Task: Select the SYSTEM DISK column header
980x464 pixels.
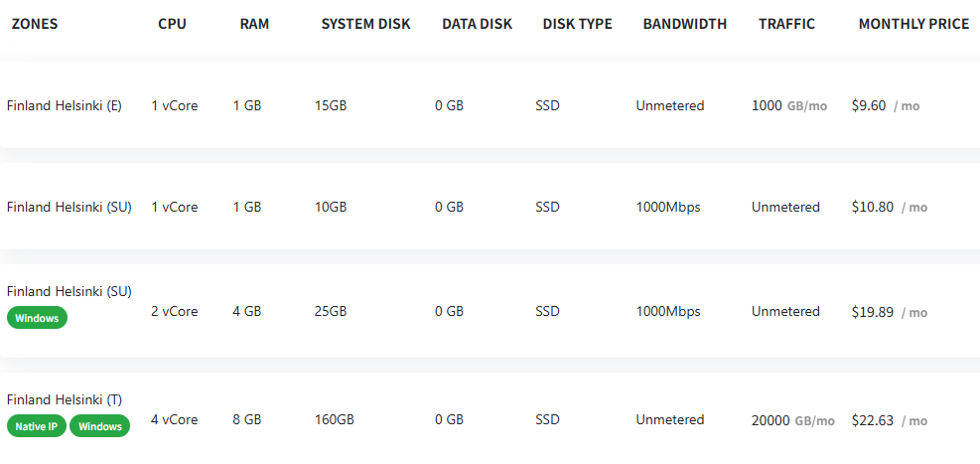Action: pos(365,24)
